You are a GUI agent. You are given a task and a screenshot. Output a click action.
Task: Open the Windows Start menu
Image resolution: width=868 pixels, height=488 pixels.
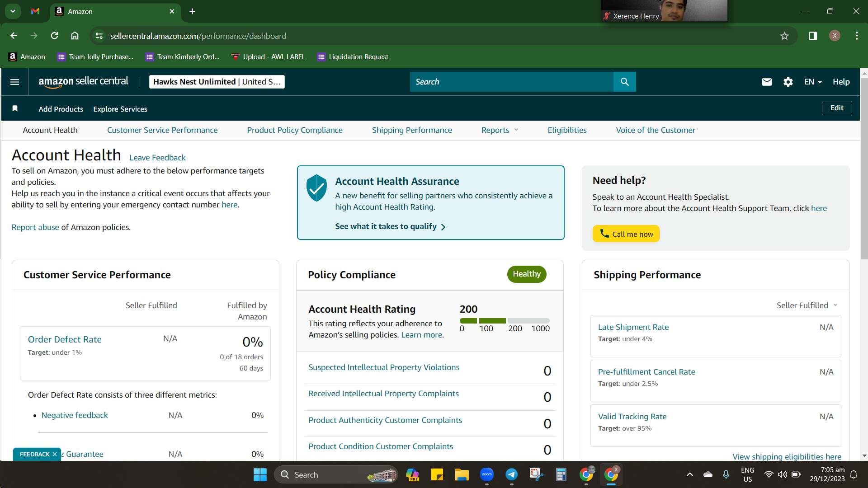tap(260, 474)
